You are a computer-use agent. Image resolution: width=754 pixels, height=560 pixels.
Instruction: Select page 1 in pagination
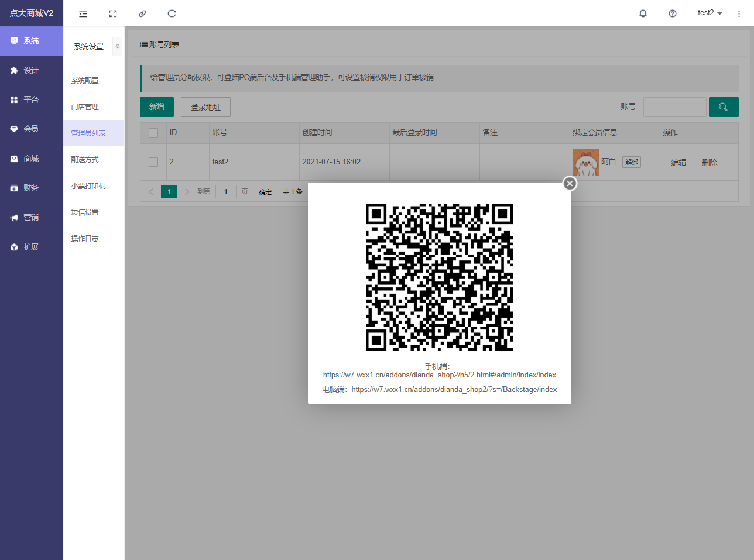click(169, 192)
